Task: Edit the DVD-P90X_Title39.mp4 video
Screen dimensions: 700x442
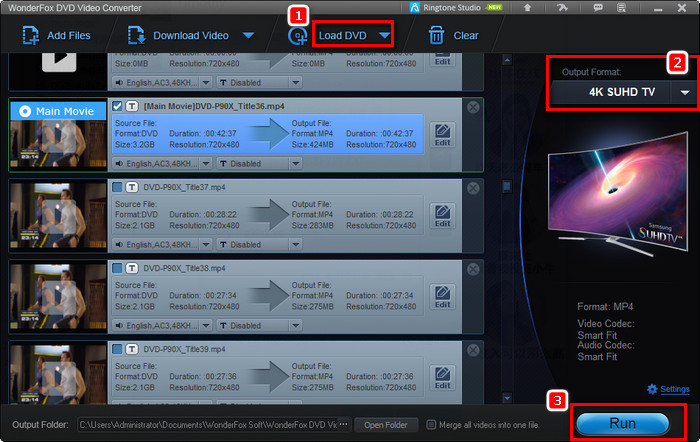Action: pyautogui.click(x=442, y=378)
